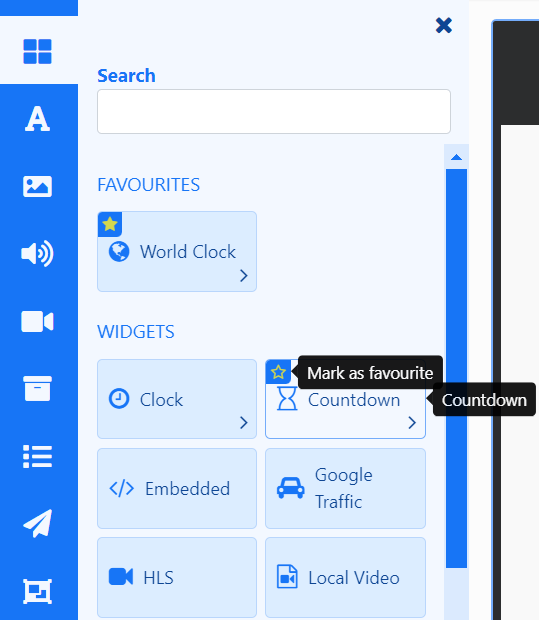This screenshot has height=620, width=539.
Task: Click the video file icon on Local Video
Action: [x=287, y=577]
